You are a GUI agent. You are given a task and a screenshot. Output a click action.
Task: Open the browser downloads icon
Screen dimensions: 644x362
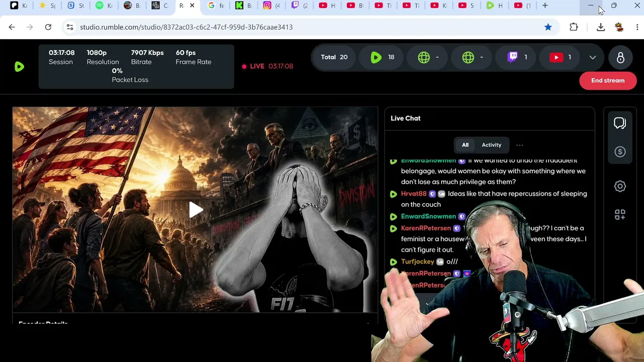601,27
